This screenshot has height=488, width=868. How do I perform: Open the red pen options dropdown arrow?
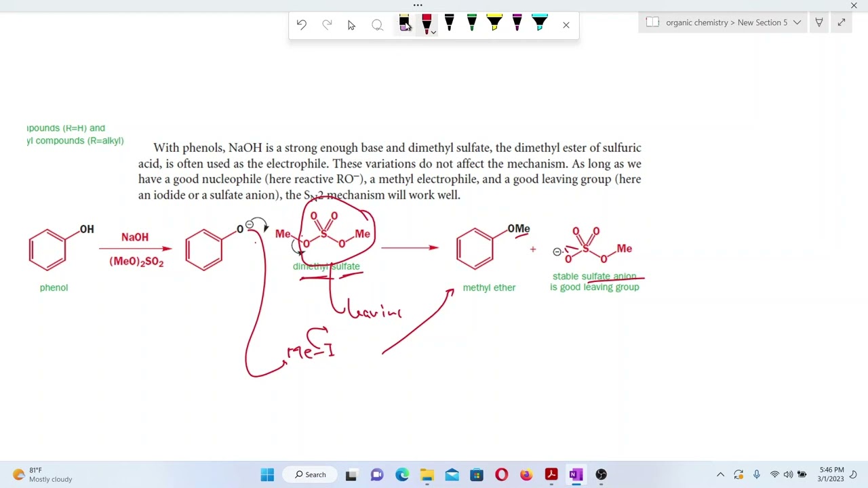433,32
